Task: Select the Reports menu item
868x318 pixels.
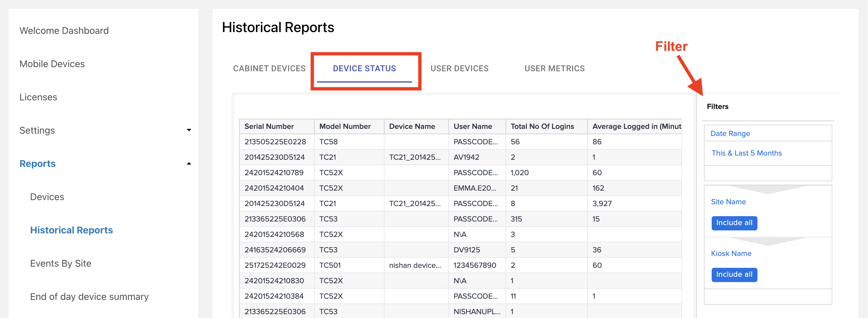Action: [37, 164]
